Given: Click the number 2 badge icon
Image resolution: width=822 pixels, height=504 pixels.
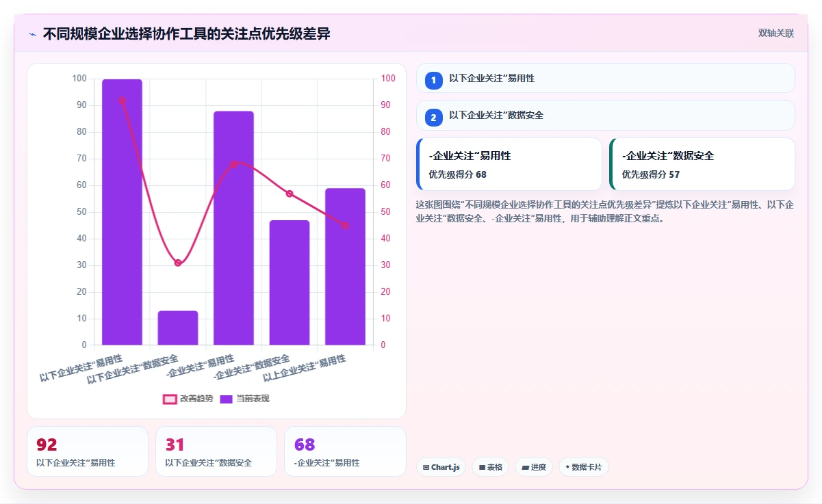Looking at the screenshot, I should pyautogui.click(x=433, y=118).
